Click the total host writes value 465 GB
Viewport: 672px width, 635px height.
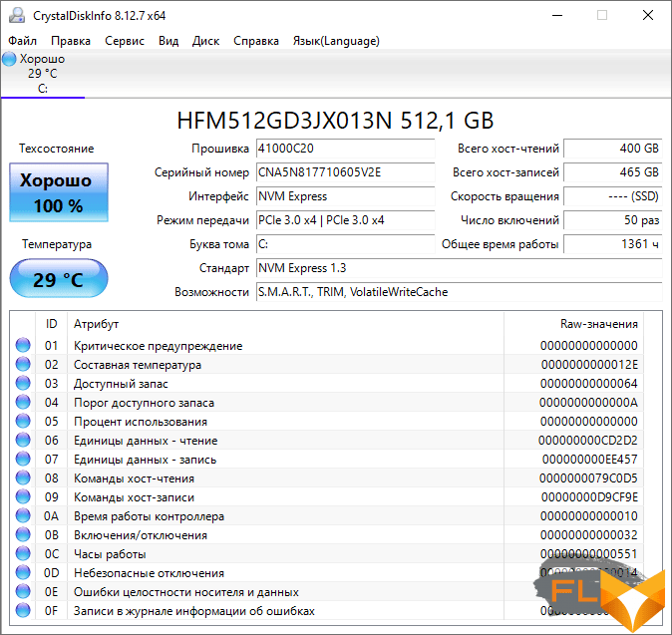coord(613,172)
